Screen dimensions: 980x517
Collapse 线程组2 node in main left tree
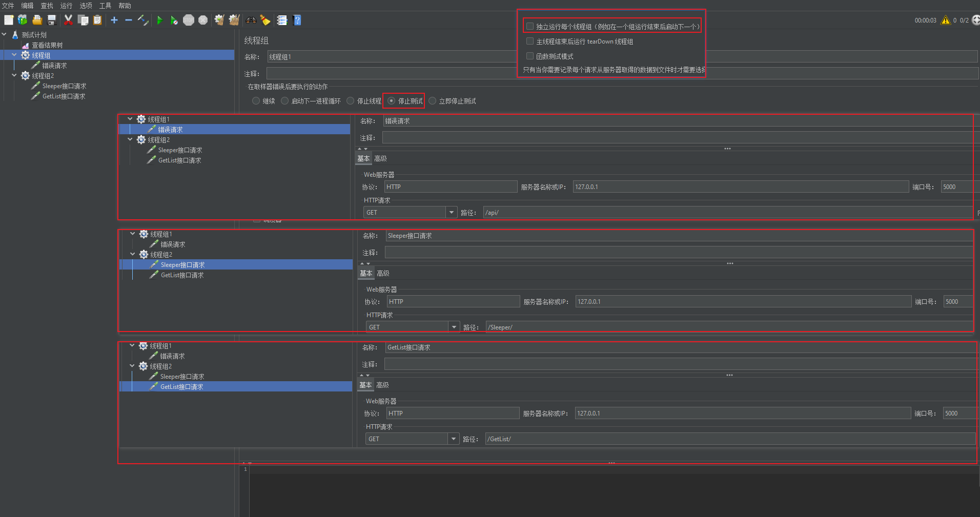(14, 75)
